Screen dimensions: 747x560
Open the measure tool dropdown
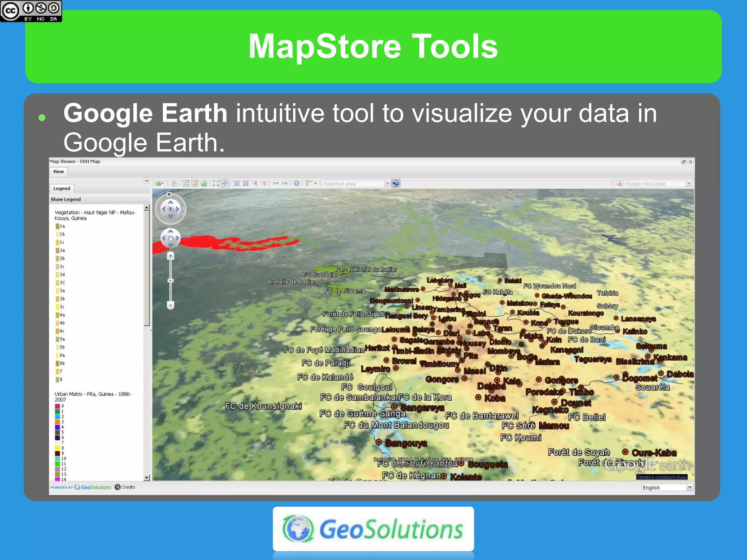[311, 183]
